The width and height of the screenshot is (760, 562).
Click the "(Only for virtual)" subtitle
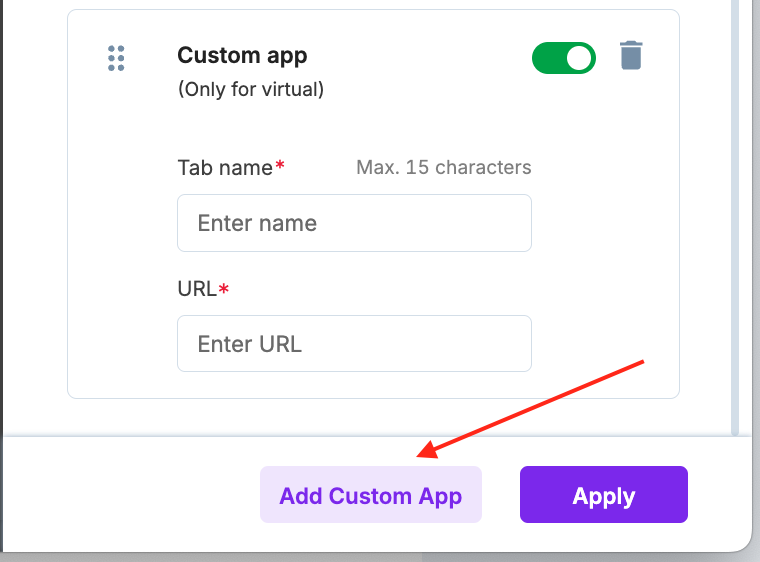(x=250, y=89)
